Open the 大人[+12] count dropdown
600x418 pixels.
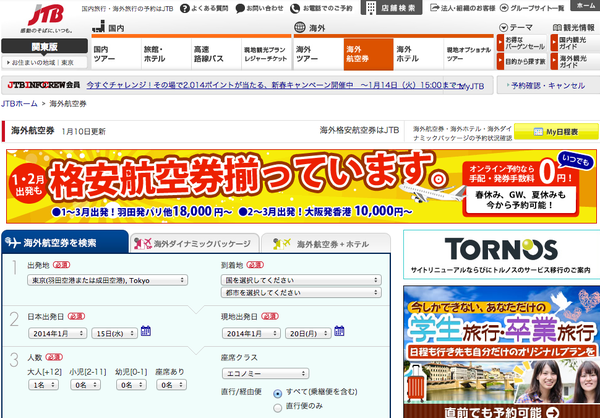coord(44,385)
